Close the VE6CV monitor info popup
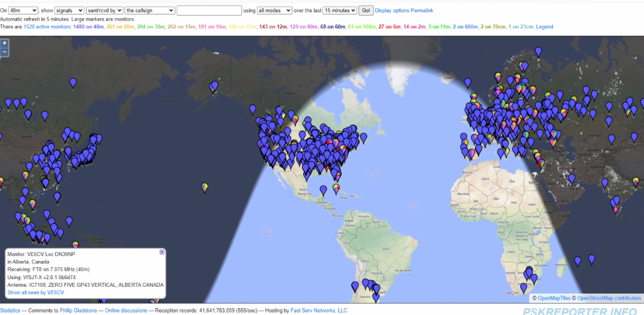The height and width of the screenshot is (315, 644). 162,252
